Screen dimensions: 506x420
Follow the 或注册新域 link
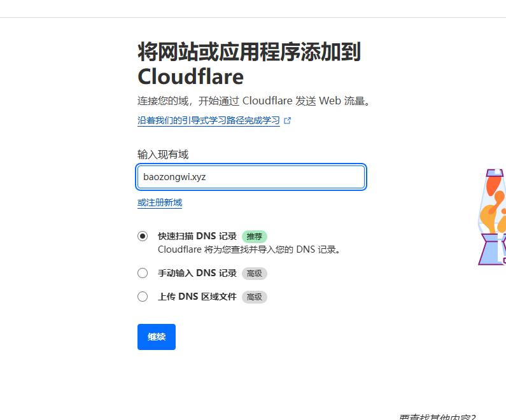pyautogui.click(x=160, y=202)
